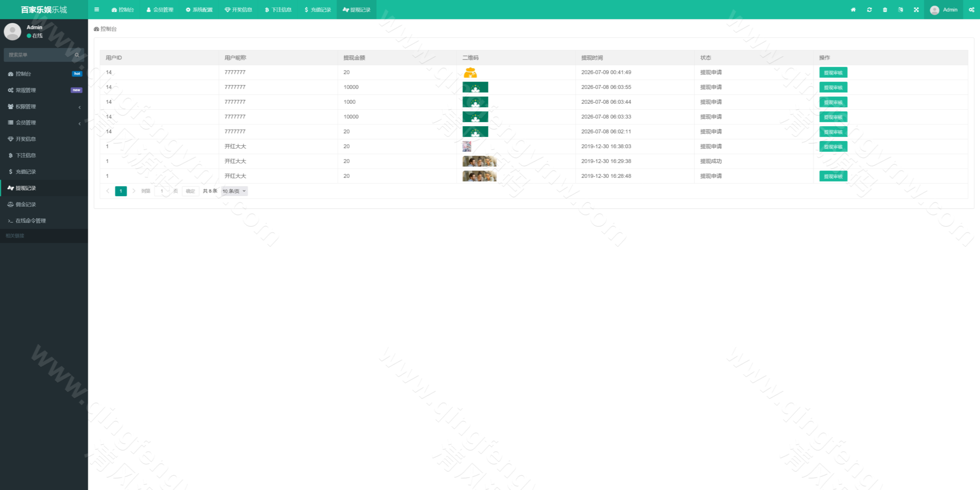The image size is (980, 490).
Task: Expand the 会员管理 sidebar submenu arrow
Action: pyautogui.click(x=80, y=123)
